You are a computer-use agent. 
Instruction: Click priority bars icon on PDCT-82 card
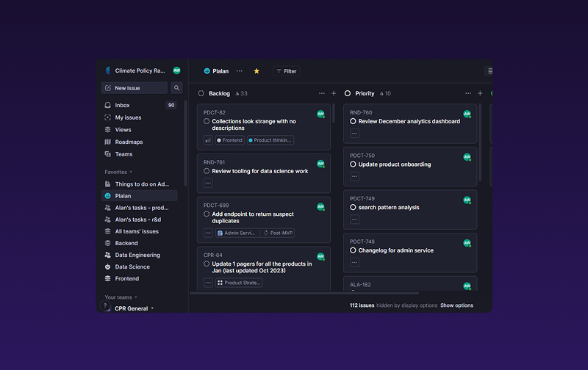click(x=208, y=140)
